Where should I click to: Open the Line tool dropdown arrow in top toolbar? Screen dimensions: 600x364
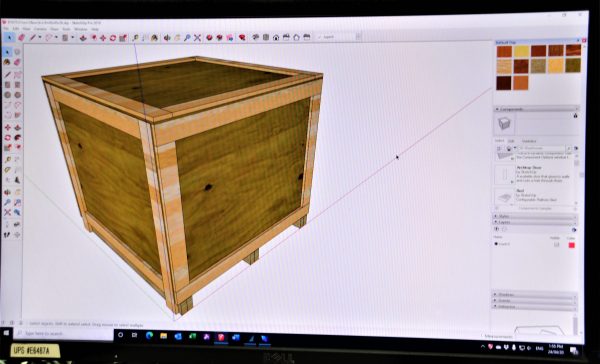tap(39, 37)
